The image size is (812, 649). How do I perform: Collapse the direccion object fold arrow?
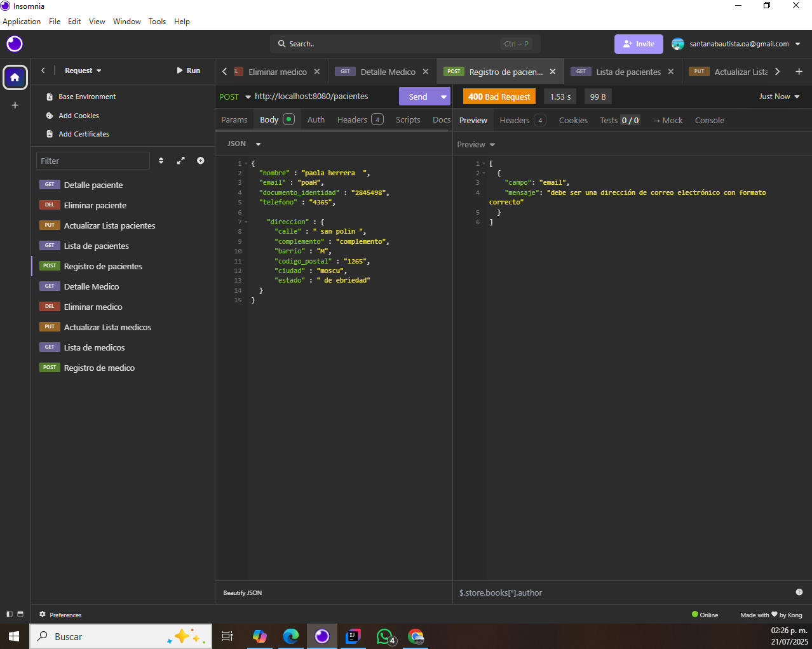coord(247,222)
